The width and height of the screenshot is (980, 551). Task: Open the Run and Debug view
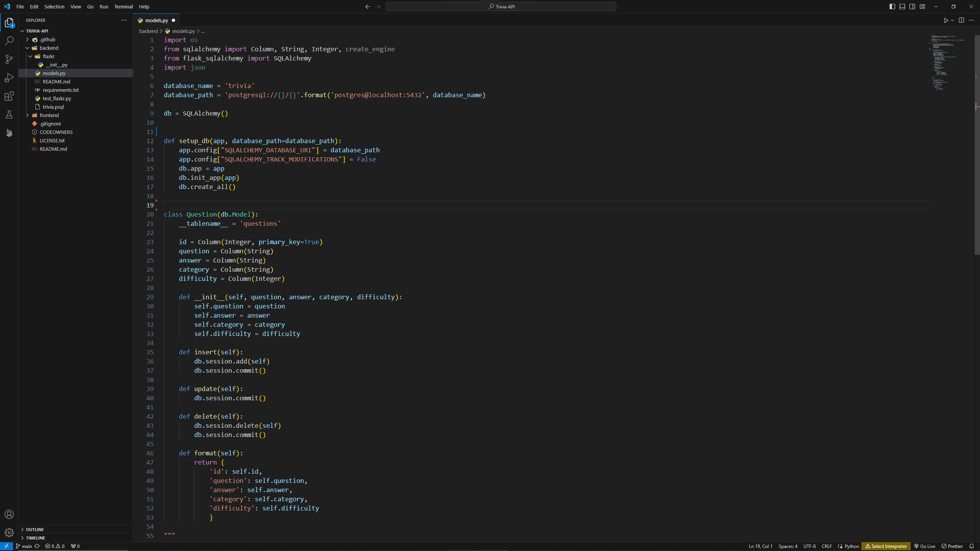(x=9, y=78)
